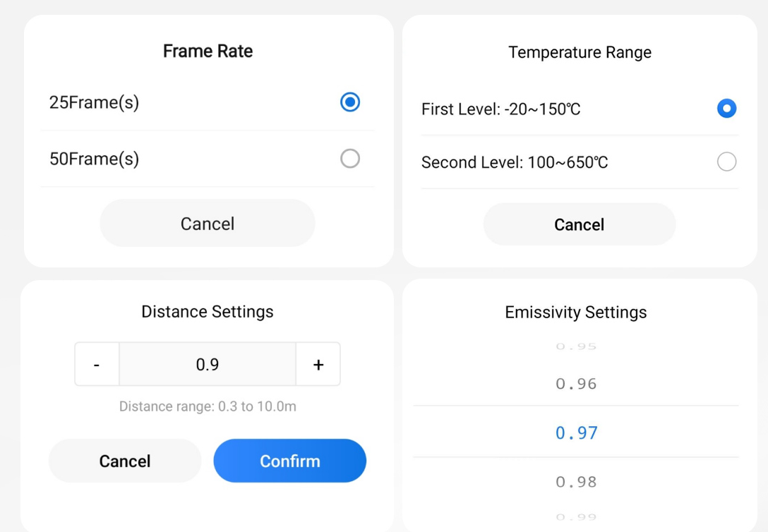
Task: Pick emissivity value 0.98
Action: pyautogui.click(x=576, y=482)
